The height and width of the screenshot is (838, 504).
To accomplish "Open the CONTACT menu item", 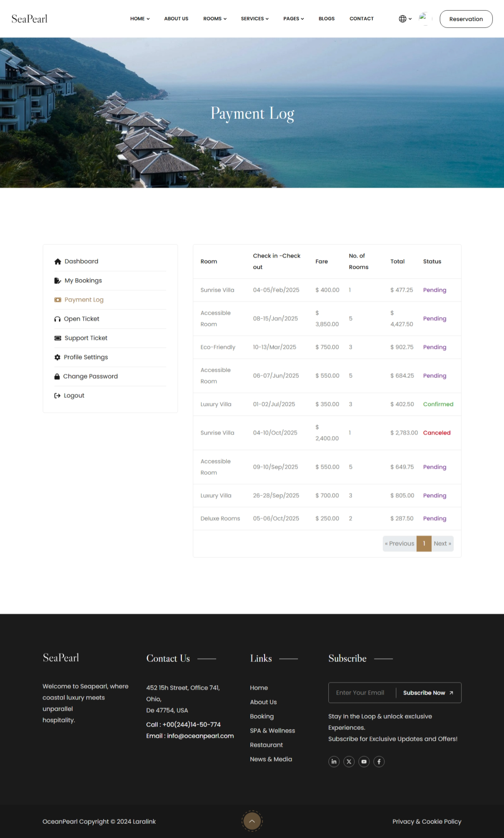I will pos(361,19).
